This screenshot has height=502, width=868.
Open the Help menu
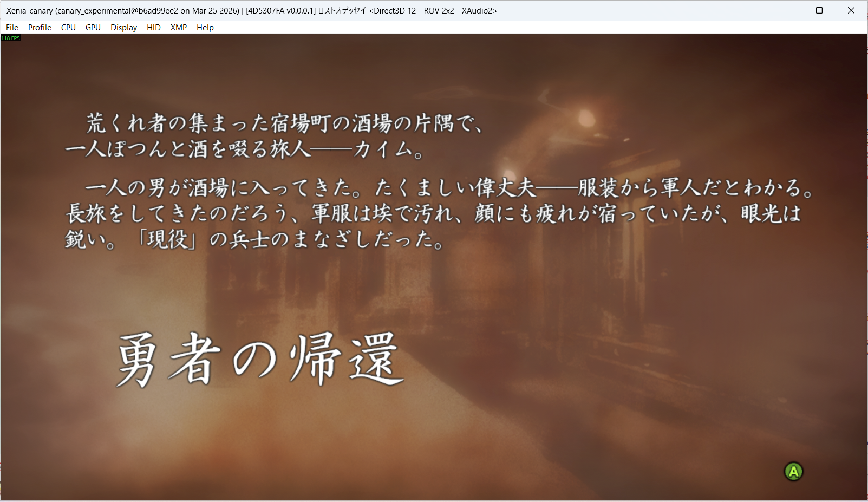click(x=205, y=28)
